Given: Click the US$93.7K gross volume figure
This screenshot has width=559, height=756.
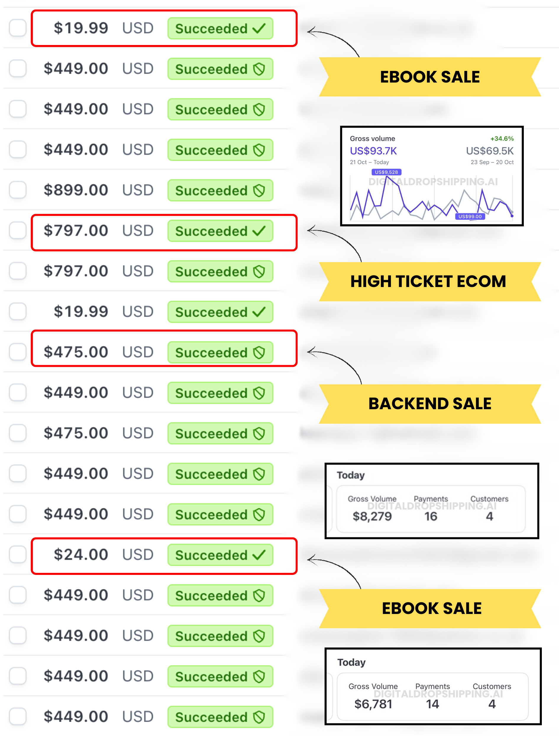Looking at the screenshot, I should (x=373, y=151).
